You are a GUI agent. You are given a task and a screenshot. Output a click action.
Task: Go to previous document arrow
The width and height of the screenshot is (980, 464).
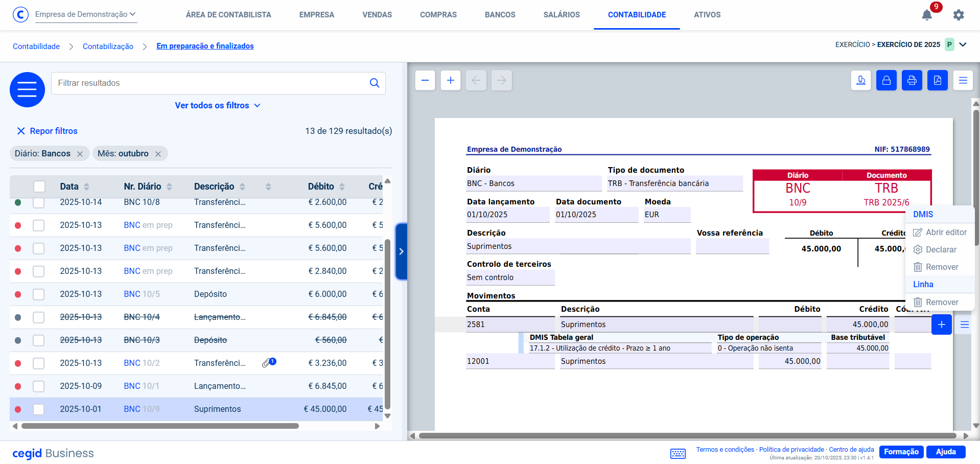476,80
